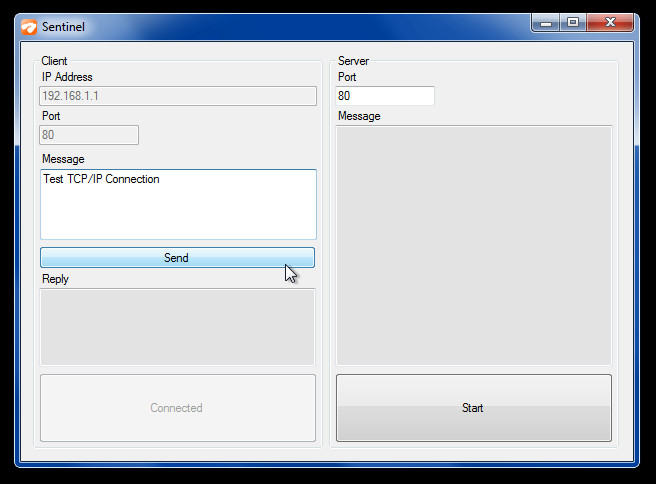Minimize the Sentinel window
656x484 pixels.
[546, 23]
